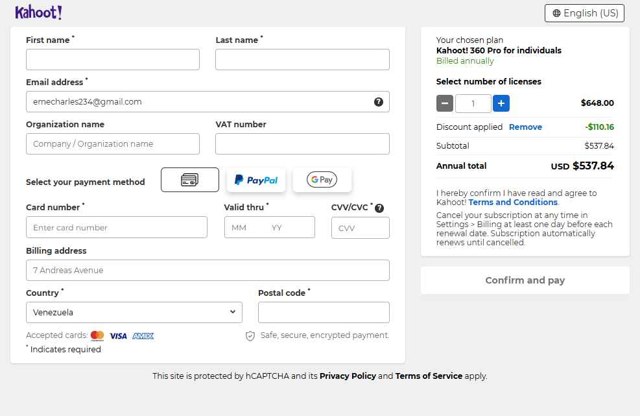Expand the Country dropdown showing Venezuela
Screen dimensions: 640x416
point(134,312)
